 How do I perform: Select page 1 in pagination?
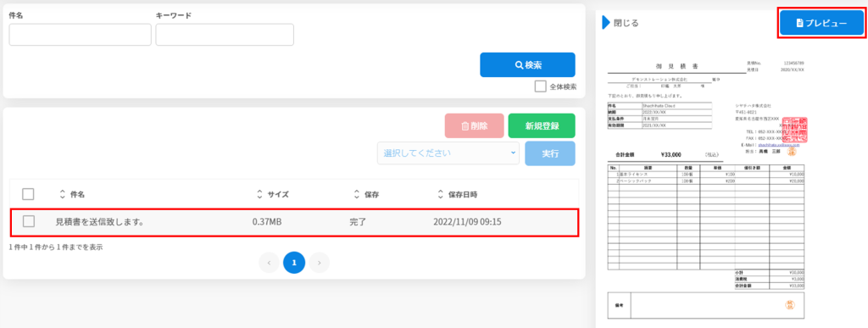click(x=294, y=263)
